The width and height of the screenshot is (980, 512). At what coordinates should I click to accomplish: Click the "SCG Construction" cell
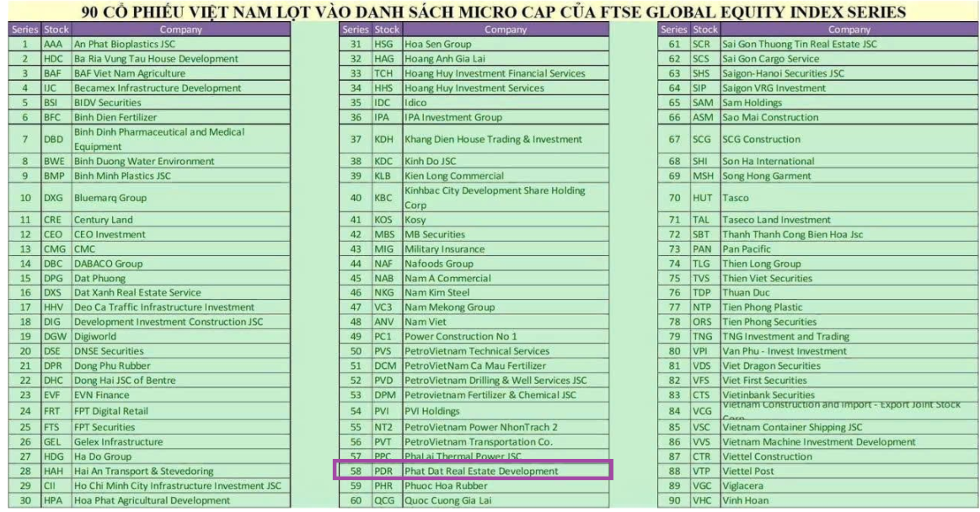[x=849, y=139]
